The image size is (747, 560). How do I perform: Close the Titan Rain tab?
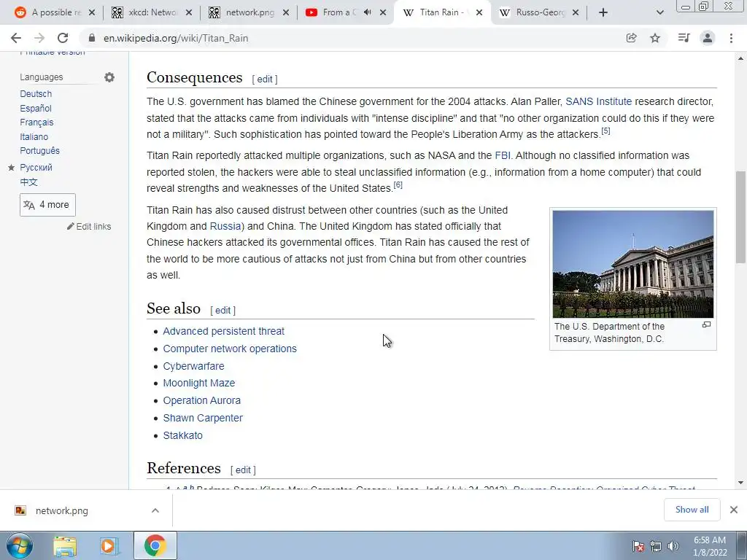pos(479,12)
